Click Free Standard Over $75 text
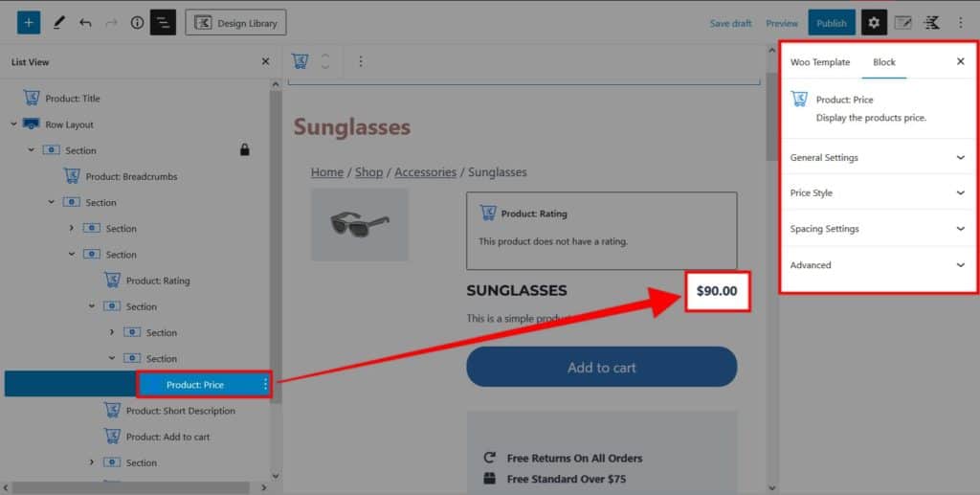Screen dimensions: 980x495 (567, 479)
